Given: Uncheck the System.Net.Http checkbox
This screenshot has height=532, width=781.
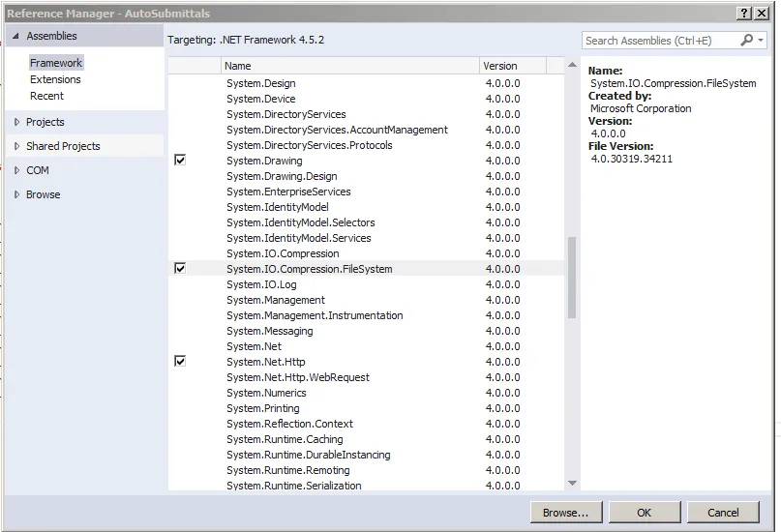Looking at the screenshot, I should click(x=180, y=361).
